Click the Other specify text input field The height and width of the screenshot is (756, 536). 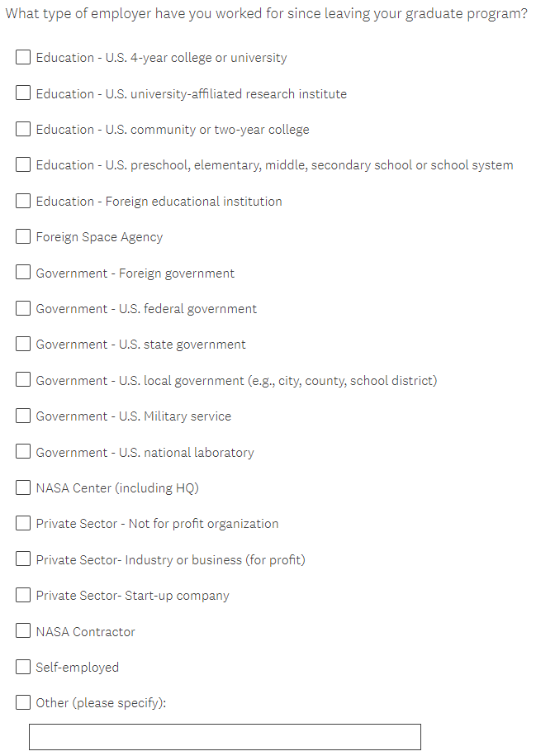click(225, 737)
